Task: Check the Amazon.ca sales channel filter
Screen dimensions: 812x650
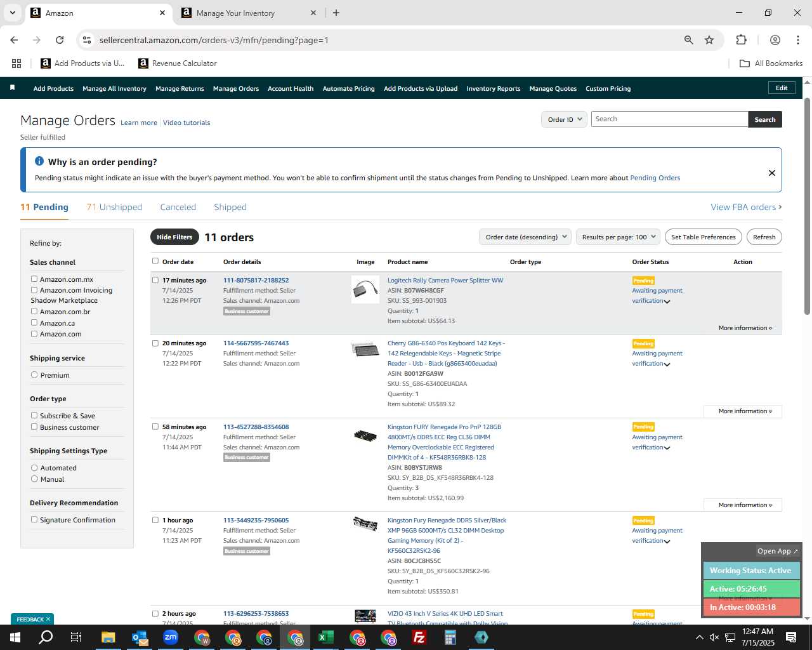Action: point(34,322)
